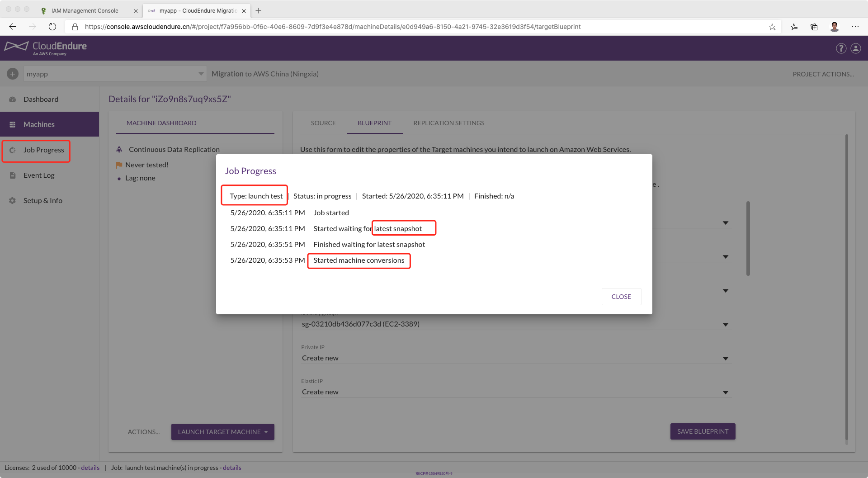This screenshot has height=478, width=868.
Task: Bookmark page with the star icon
Action: [x=772, y=27]
